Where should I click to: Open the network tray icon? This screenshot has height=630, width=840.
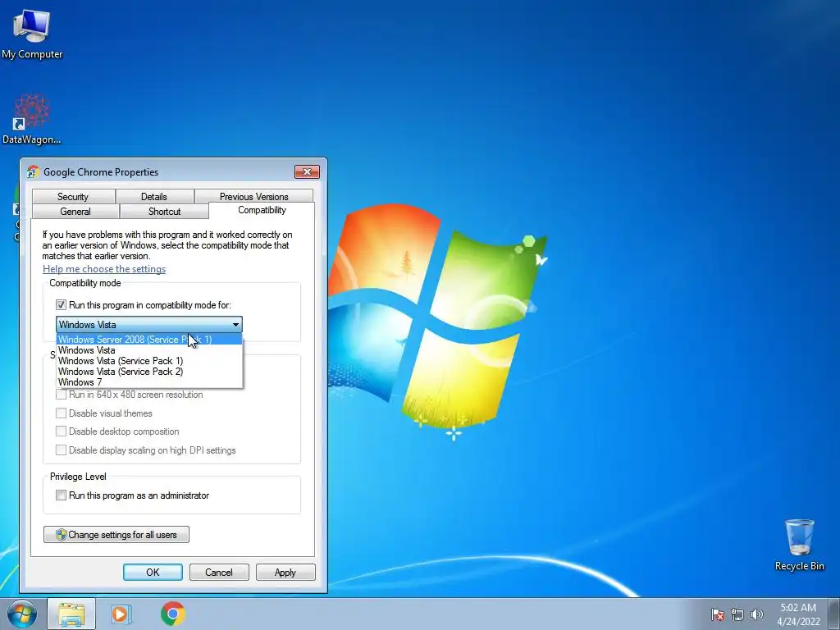coord(737,614)
